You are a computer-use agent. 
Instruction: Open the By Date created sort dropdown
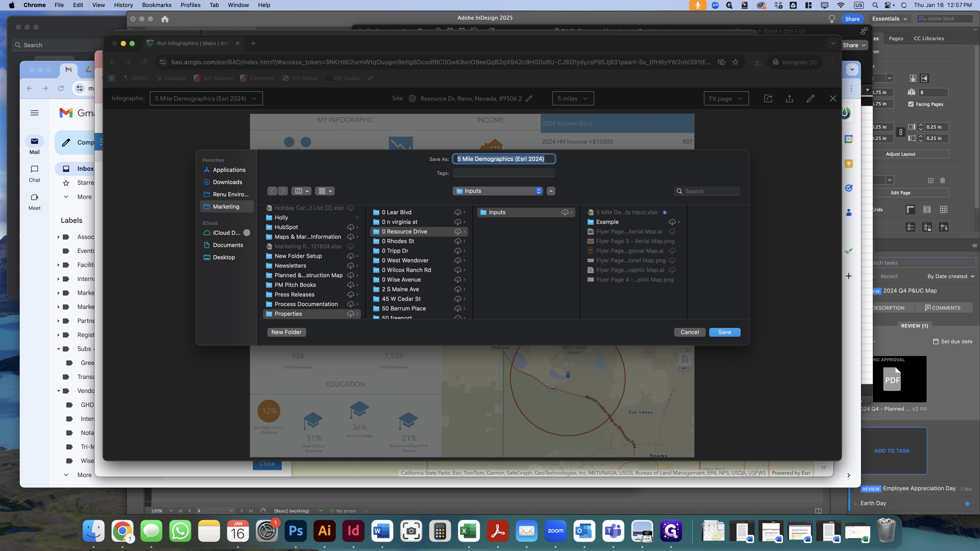pyautogui.click(x=951, y=276)
